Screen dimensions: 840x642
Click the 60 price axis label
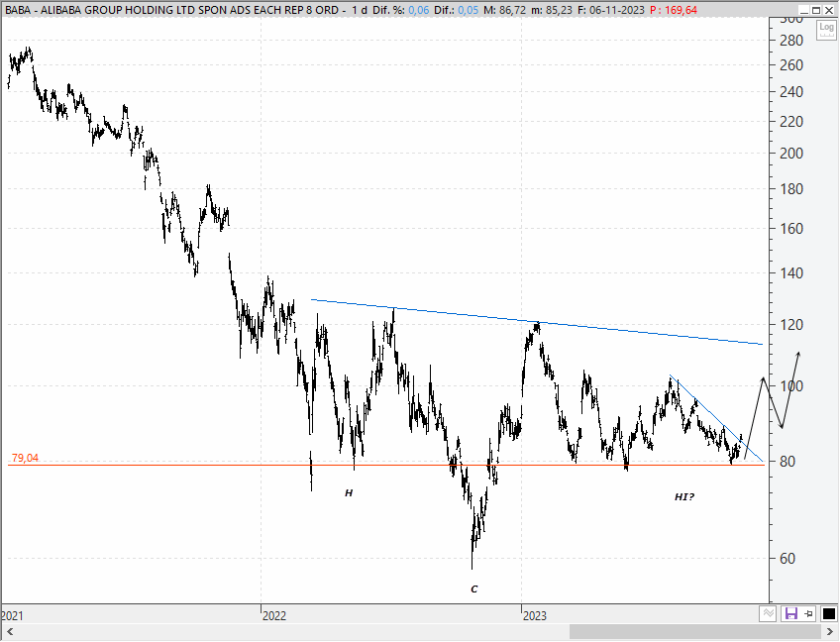click(x=787, y=559)
